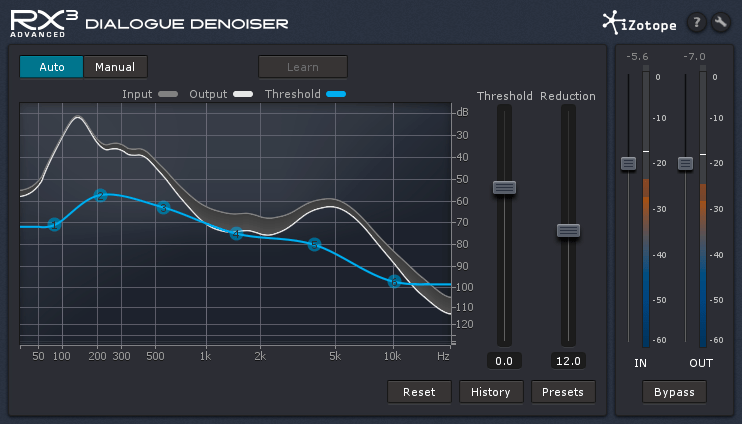This screenshot has width=742, height=424.
Task: Open the wrench settings icon
Action: click(x=720, y=22)
